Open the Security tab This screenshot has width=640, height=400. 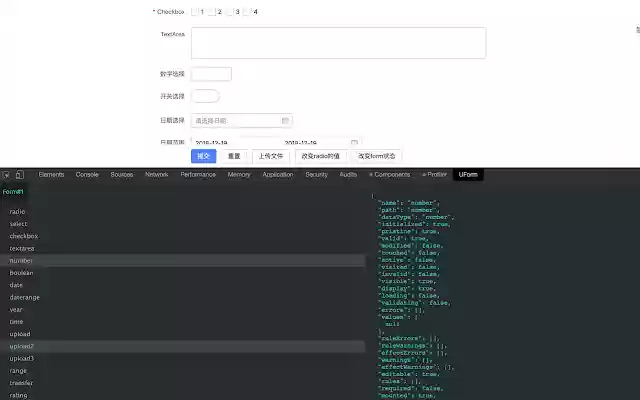[316, 175]
